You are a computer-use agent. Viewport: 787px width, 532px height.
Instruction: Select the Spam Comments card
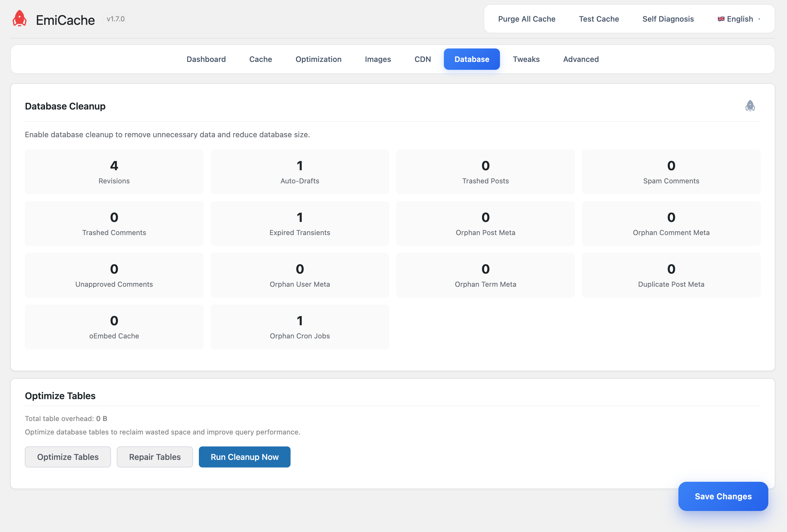671,172
